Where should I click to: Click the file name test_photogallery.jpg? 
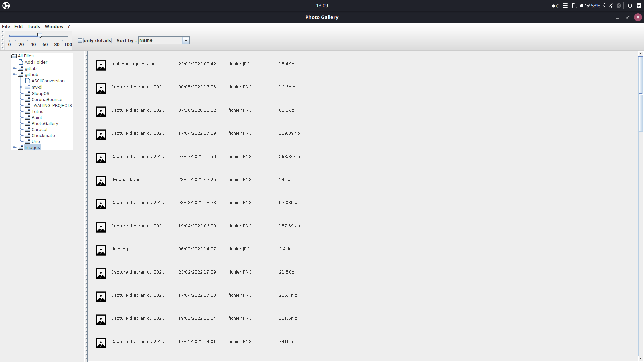click(133, 64)
